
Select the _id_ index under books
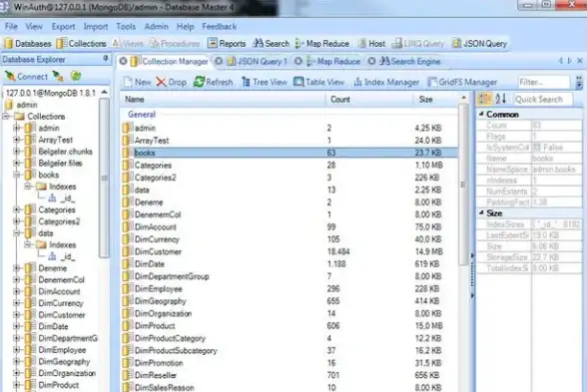pyautogui.click(x=68, y=198)
